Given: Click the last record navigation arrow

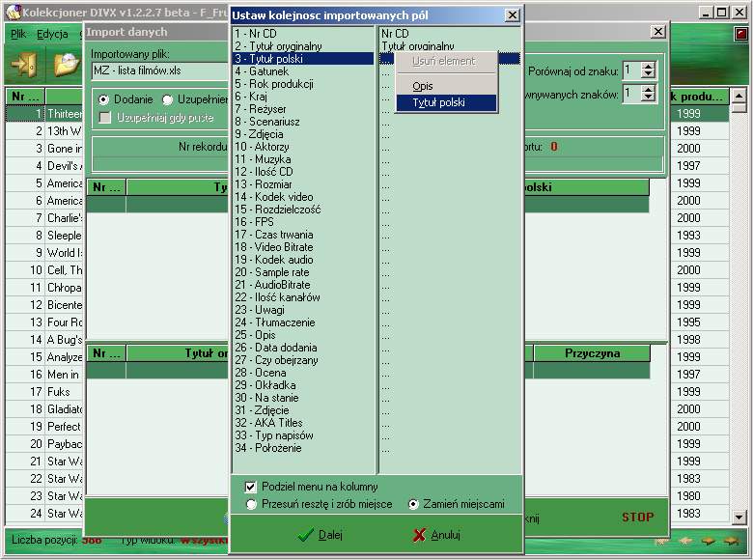Looking at the screenshot, I should [x=732, y=542].
